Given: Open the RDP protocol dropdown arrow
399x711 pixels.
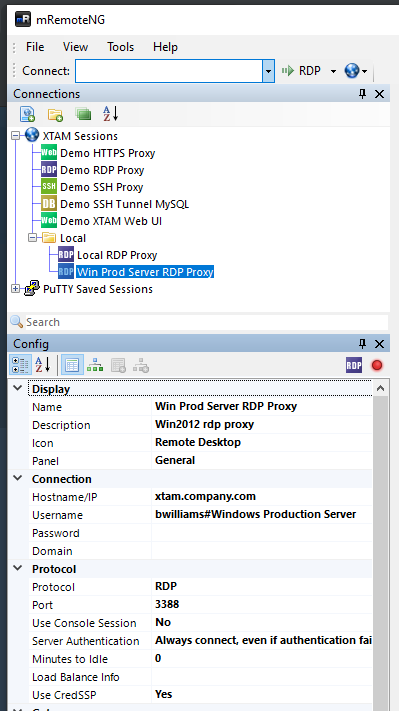Looking at the screenshot, I should 333,71.
